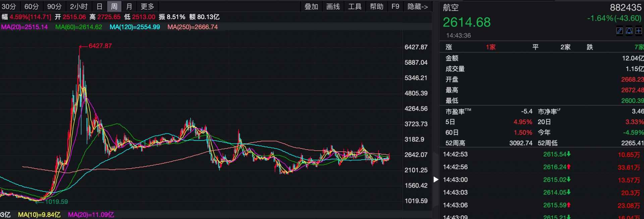Switch to 60分 timeframe
The height and width of the screenshot is (219, 644).
32,6
